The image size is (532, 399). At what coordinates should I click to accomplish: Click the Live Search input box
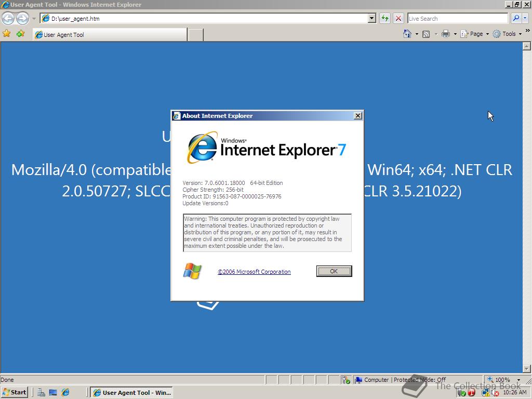[458, 18]
